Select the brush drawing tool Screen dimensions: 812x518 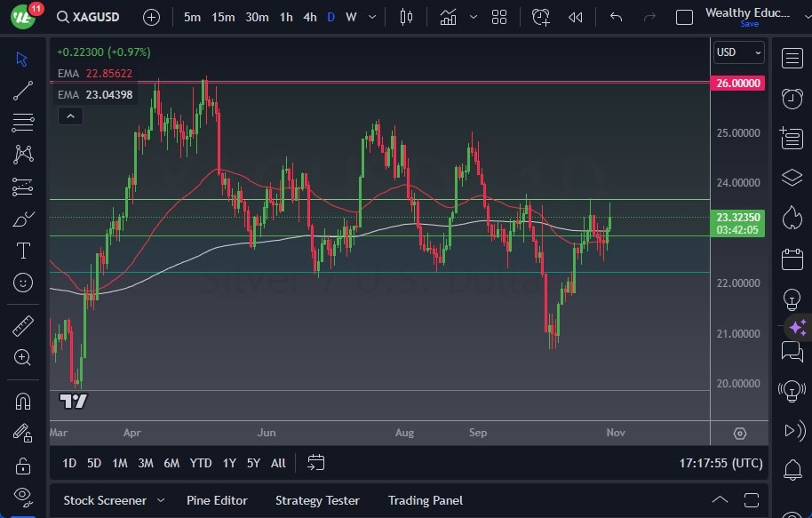coord(23,219)
